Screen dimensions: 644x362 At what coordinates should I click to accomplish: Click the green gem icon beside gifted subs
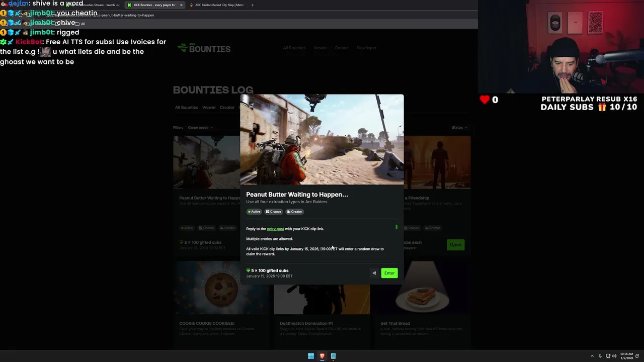[x=248, y=270]
